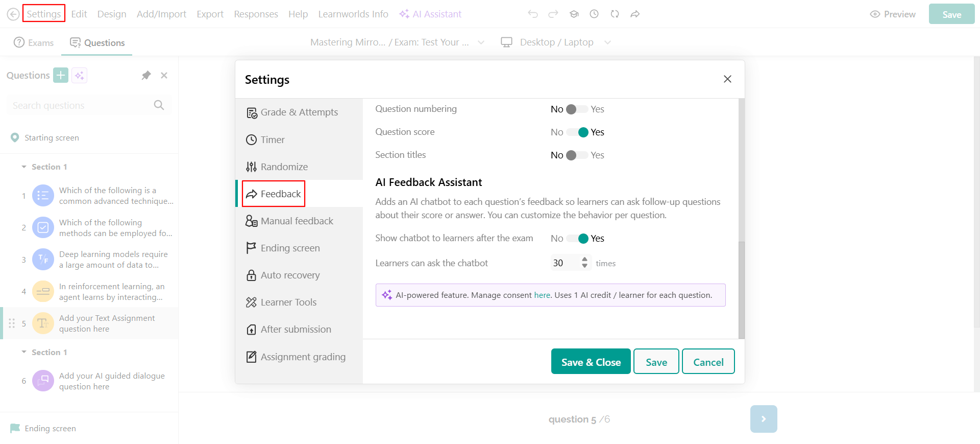Close the Settings dialog

(727, 79)
